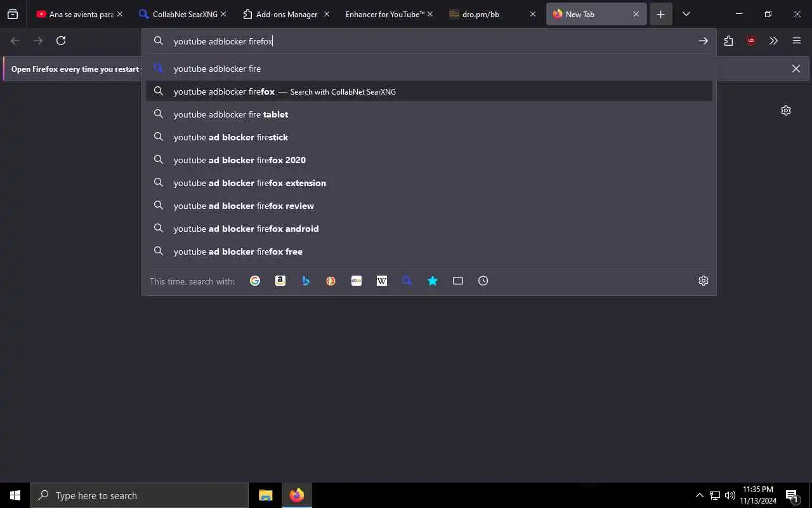Open File Explorer from taskbar
The image size is (812, 508).
[x=266, y=495]
